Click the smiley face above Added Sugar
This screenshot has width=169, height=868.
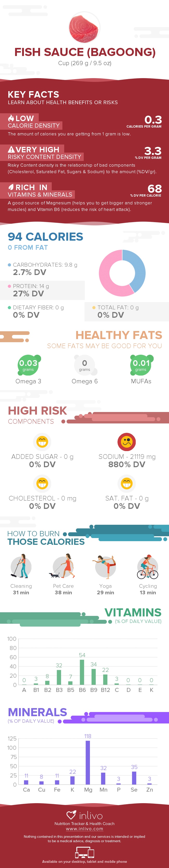click(42, 441)
